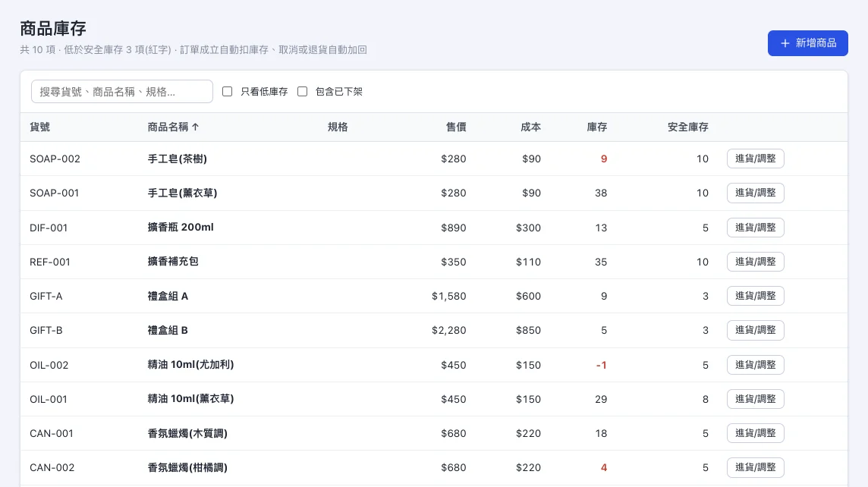Click the $890 price cell
This screenshot has height=487, width=868.
coord(454,228)
